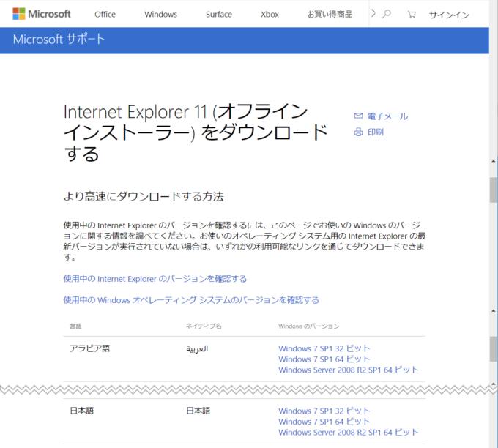Download Arabic Windows Server 2008 R2 installer
498x448 pixels.
point(349,370)
